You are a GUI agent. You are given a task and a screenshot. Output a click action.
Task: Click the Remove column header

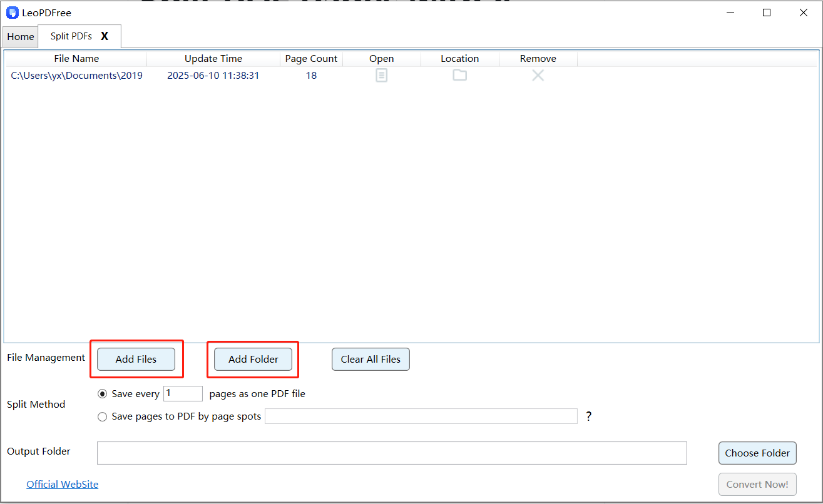point(538,59)
